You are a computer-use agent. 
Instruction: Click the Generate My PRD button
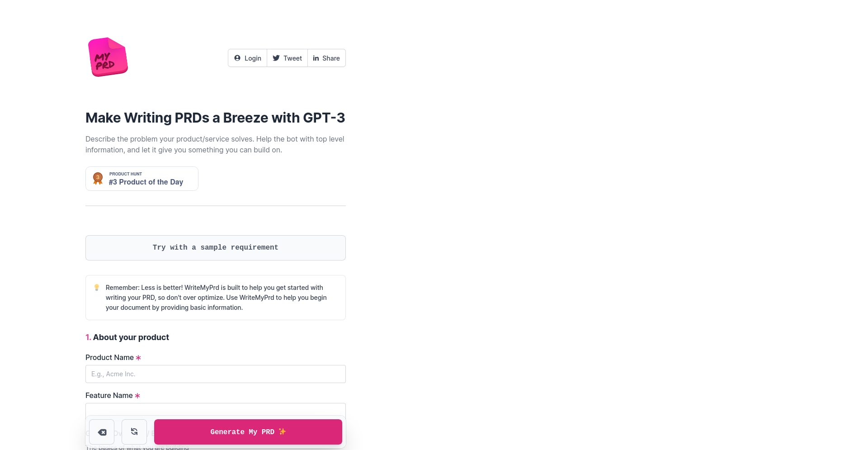click(x=248, y=432)
